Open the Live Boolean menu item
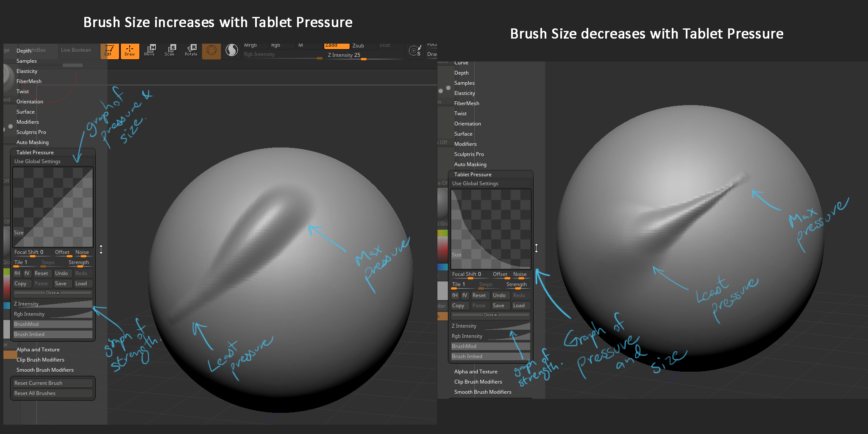 [76, 50]
